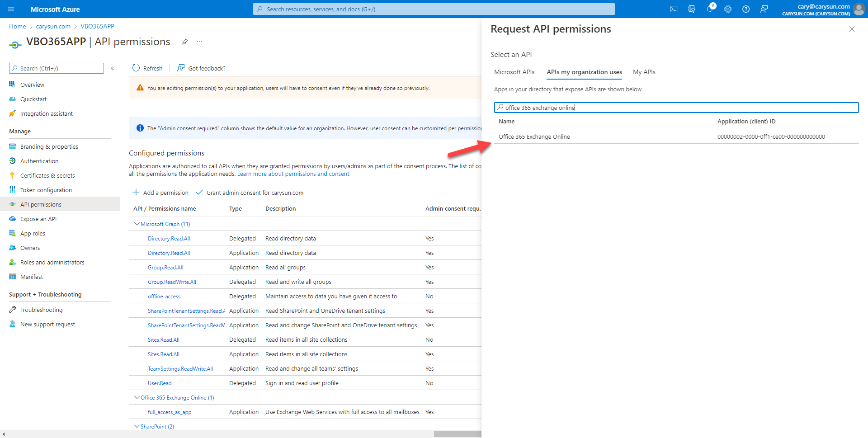The width and height of the screenshot is (868, 438).
Task: Open App roles
Action: click(x=33, y=233)
